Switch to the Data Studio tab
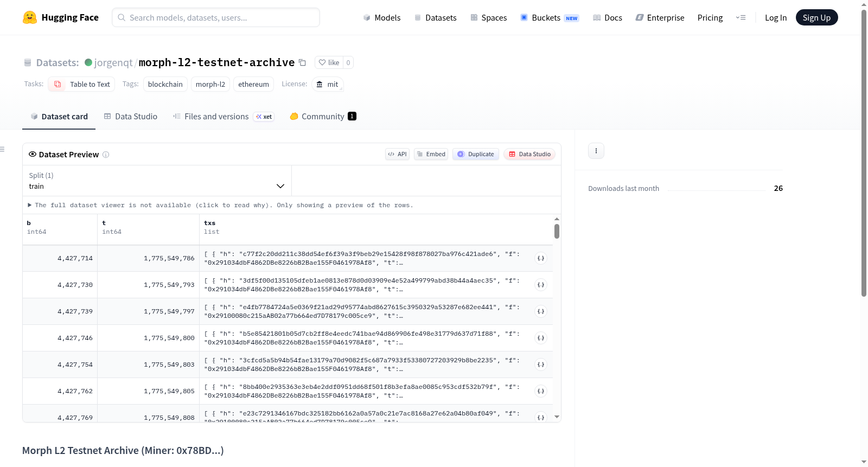The width and height of the screenshot is (868, 467). pos(131,117)
